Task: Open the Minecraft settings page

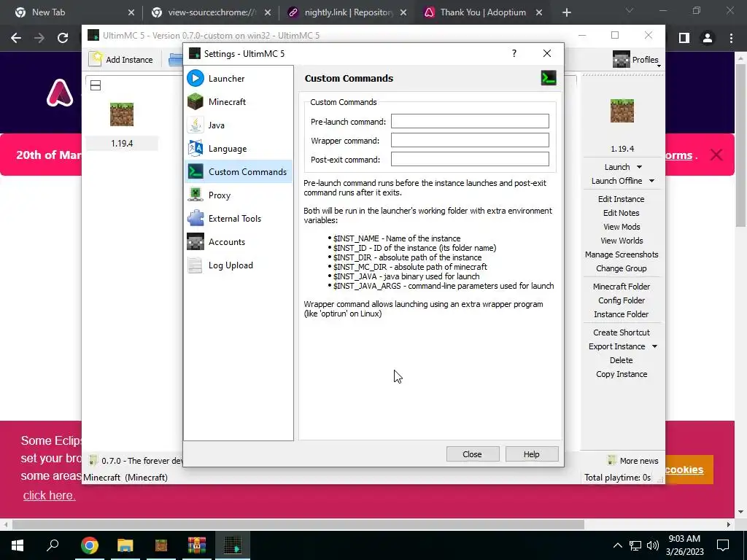Action: tap(239, 101)
